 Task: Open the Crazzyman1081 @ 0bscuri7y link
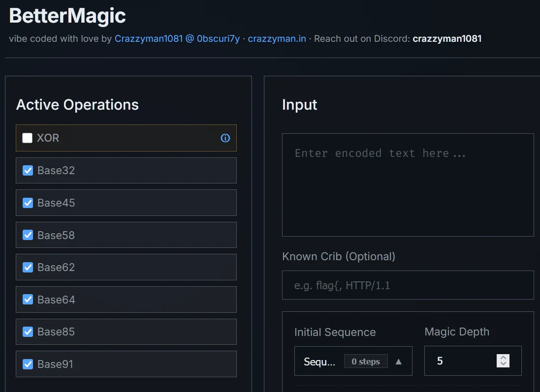click(x=177, y=38)
